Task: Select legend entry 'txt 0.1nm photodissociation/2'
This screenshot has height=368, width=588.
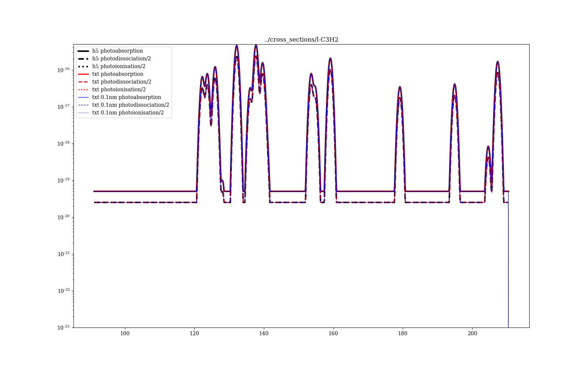Action: click(131, 105)
